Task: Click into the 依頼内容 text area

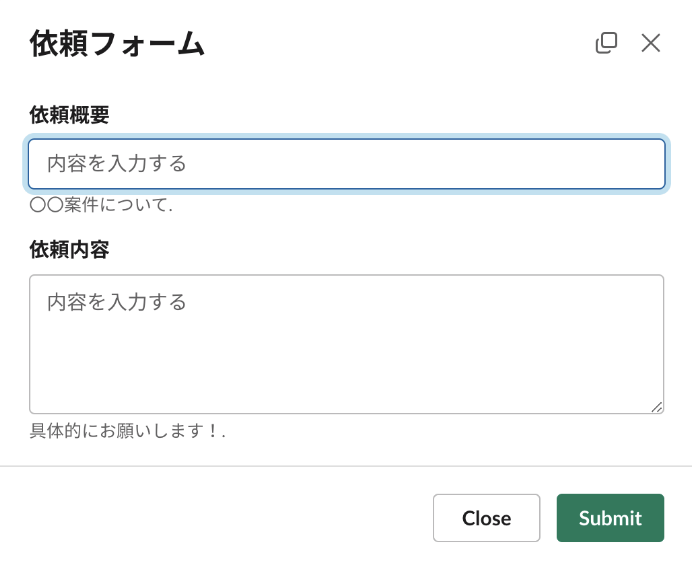Action: coord(346,344)
